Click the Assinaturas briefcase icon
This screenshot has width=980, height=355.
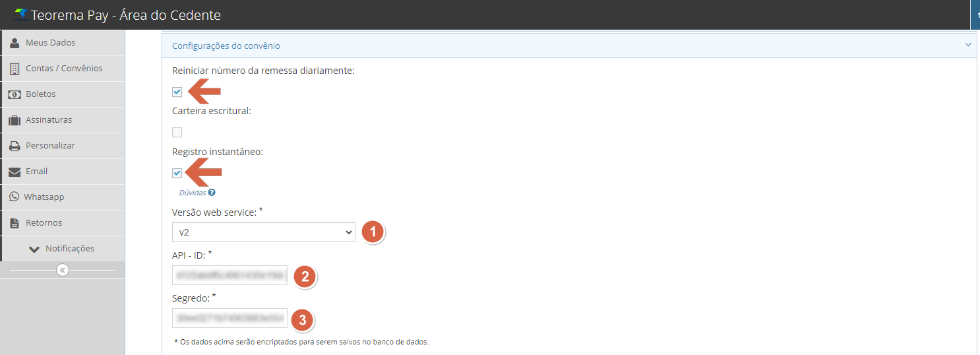(15, 120)
